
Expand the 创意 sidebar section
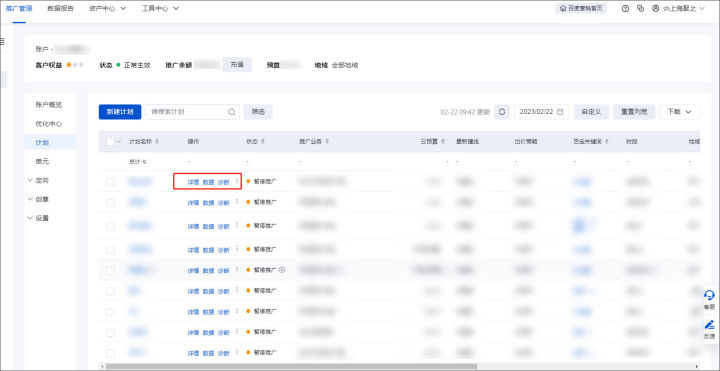[x=38, y=199]
